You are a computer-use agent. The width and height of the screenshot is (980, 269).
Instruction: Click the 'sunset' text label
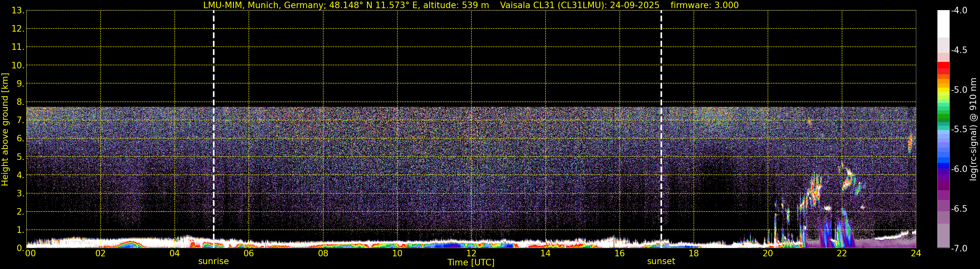(x=661, y=262)
